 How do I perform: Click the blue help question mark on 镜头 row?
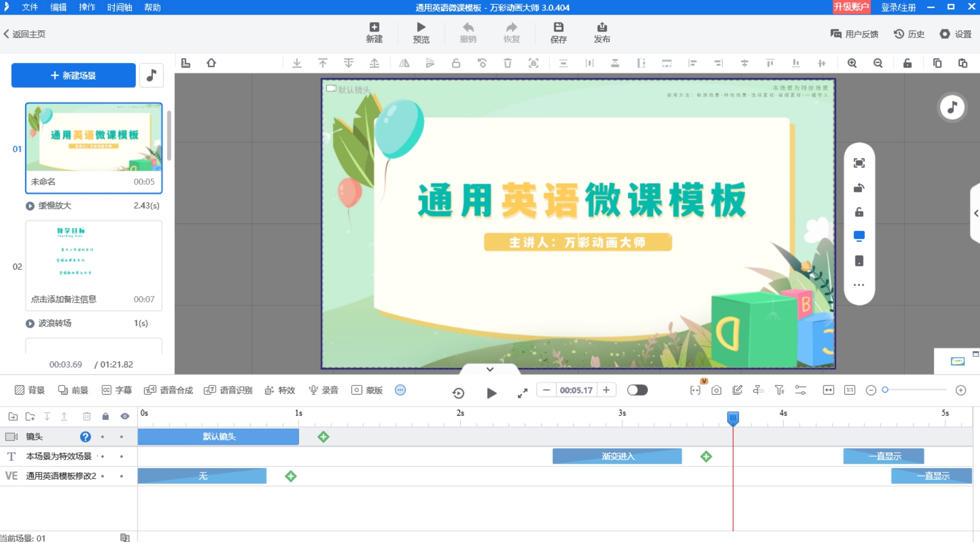click(x=85, y=437)
